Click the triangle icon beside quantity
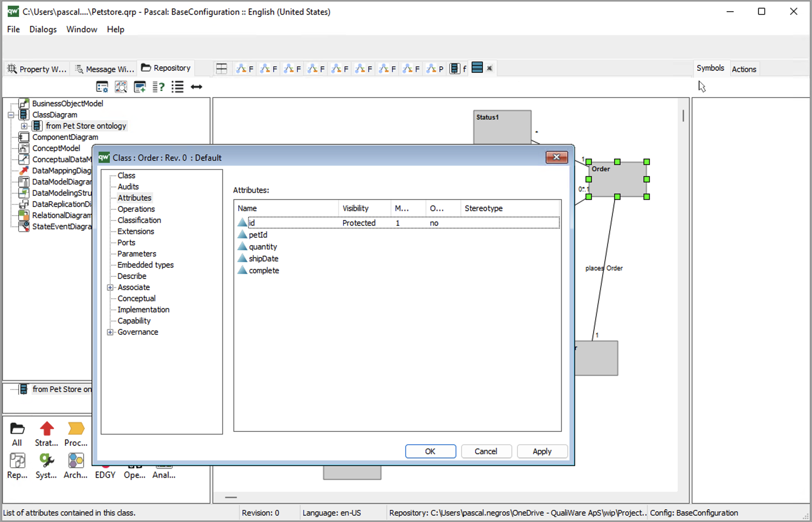Screen dimensions: 812x522 coord(242,247)
